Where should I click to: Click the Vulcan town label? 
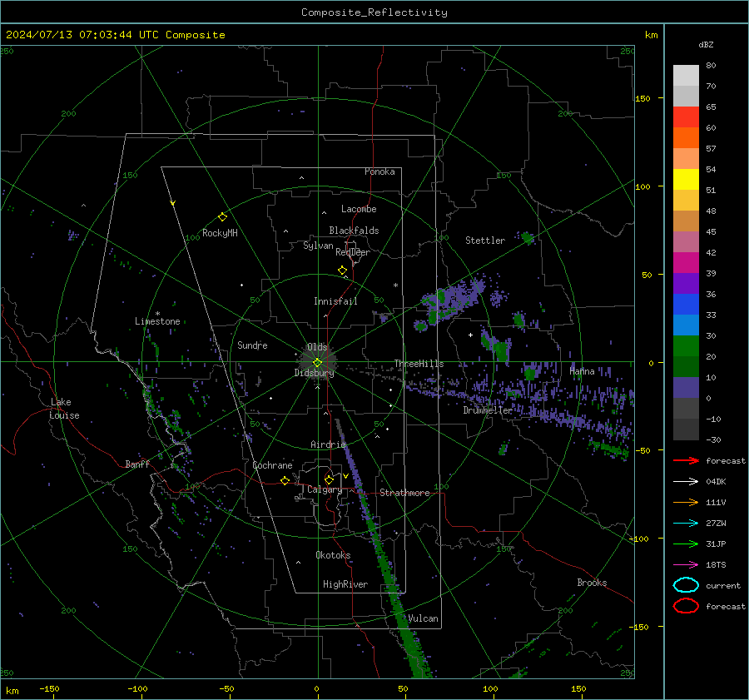[x=423, y=618]
